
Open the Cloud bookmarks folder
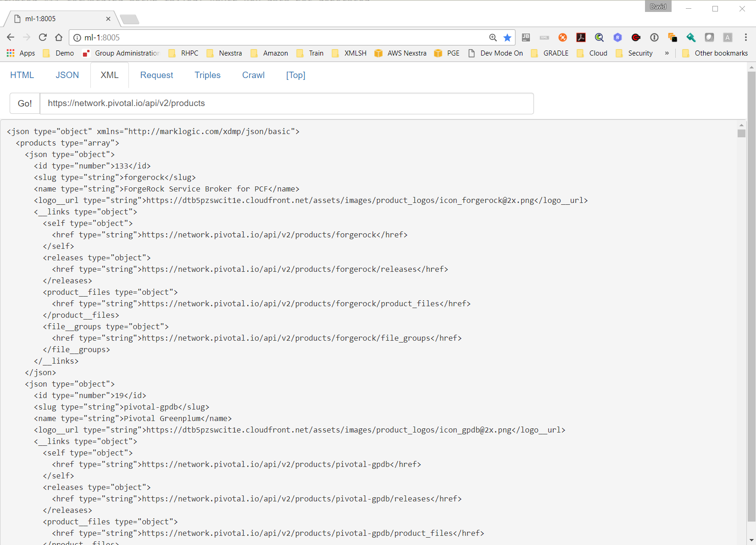tap(592, 53)
